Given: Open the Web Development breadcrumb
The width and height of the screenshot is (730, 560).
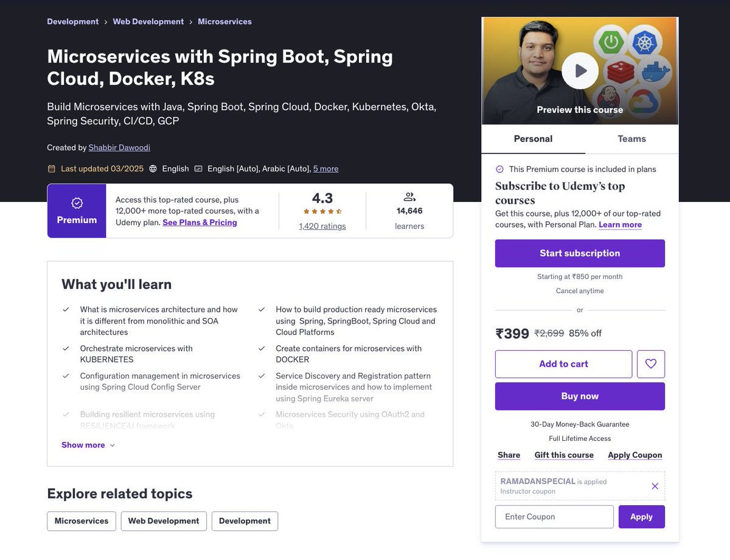Looking at the screenshot, I should tap(148, 21).
